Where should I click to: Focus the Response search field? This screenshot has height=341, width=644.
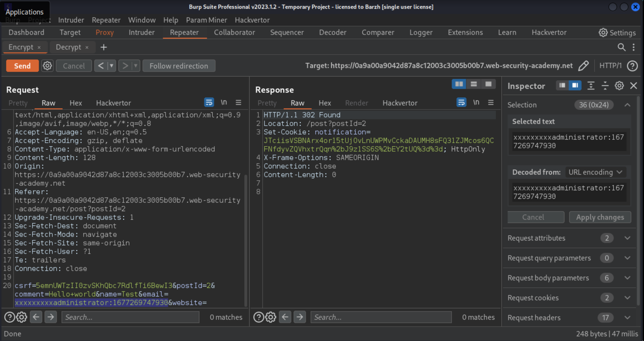pos(381,317)
